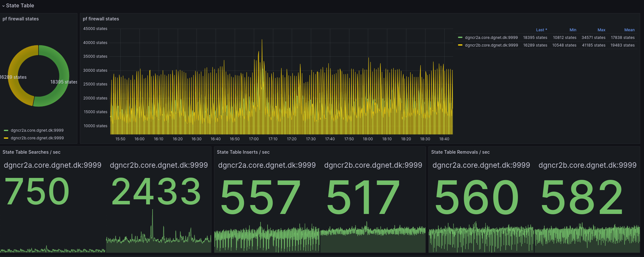
Task: Click the 18:40 time axis label
Action: [444, 139]
